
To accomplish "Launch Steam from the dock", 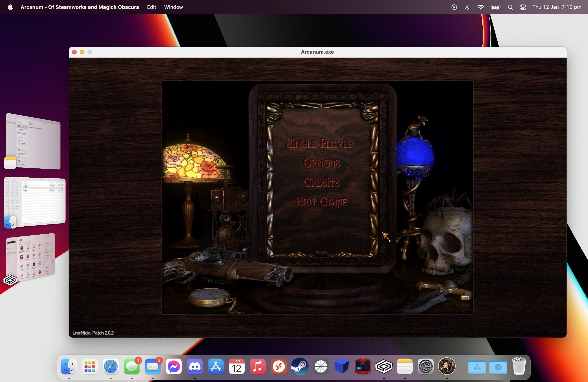I will [x=300, y=366].
